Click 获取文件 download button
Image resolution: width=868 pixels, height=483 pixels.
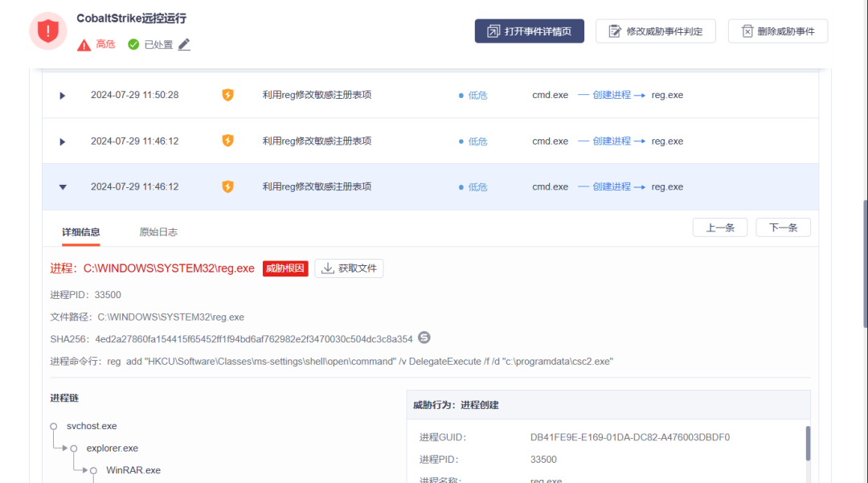coord(349,268)
